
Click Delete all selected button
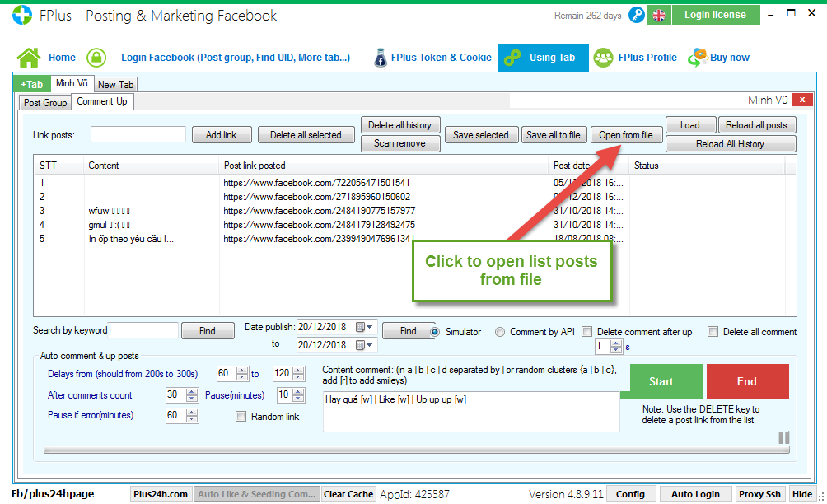[306, 135]
